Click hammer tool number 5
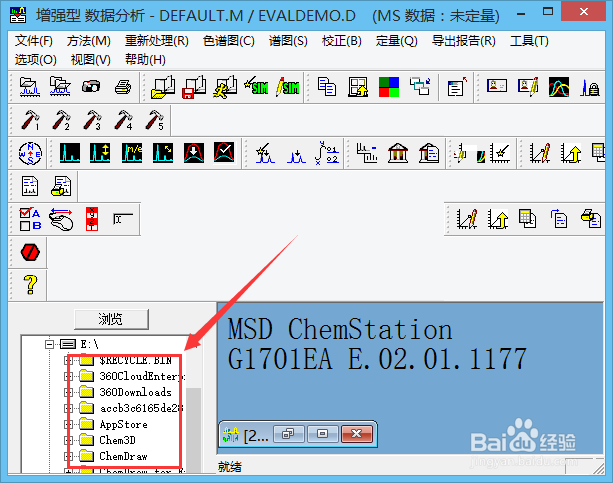 tap(154, 120)
